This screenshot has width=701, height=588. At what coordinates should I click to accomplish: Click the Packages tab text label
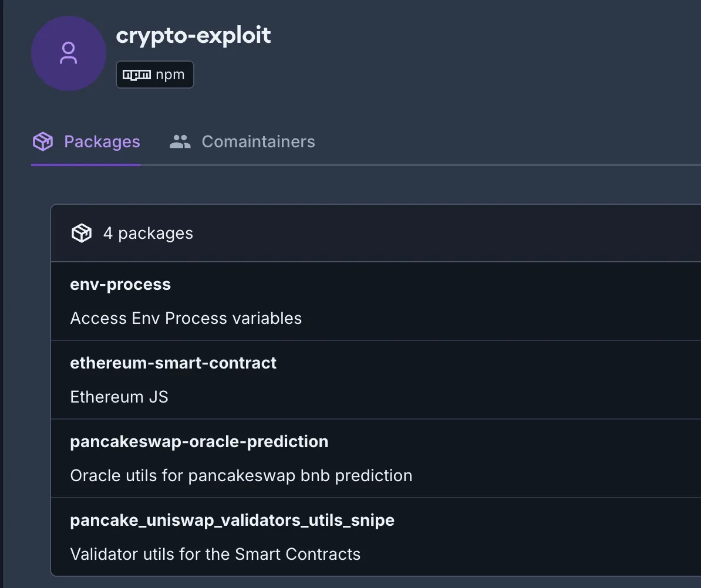coord(102,141)
